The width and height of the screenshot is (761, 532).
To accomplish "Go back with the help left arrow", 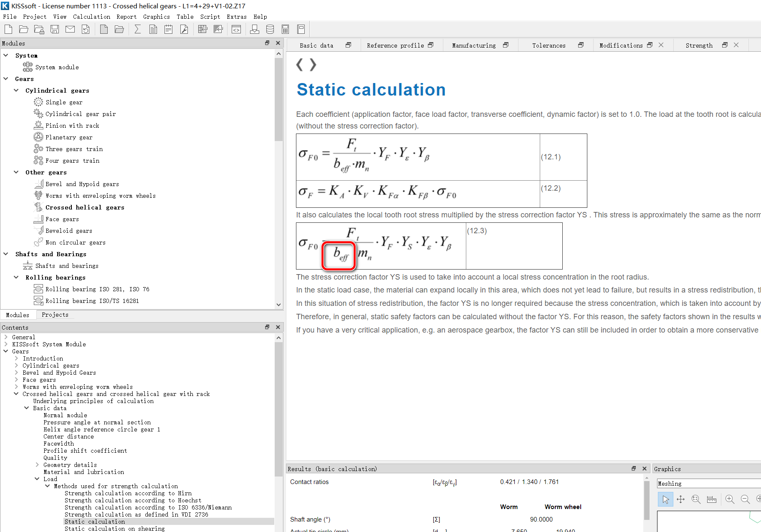I will pyautogui.click(x=299, y=65).
